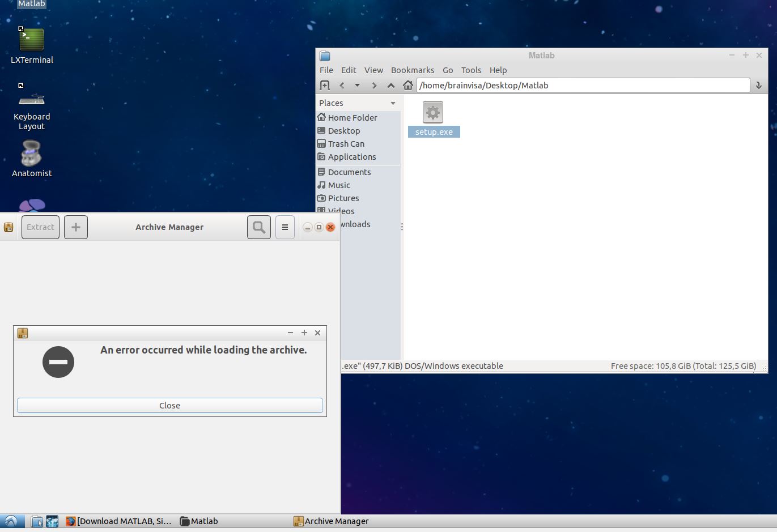
Task: Close the error dialog with the Close button
Action: 170,406
